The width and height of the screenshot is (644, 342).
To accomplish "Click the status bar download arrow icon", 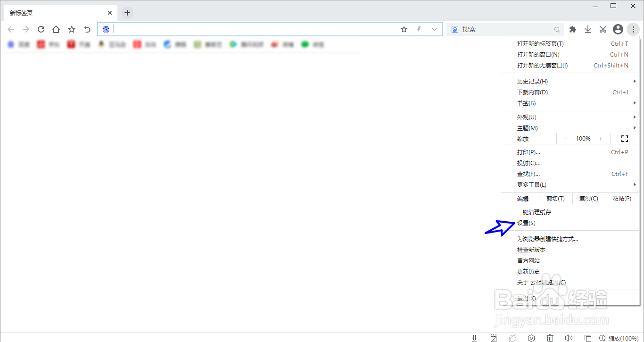I will click(x=475, y=338).
